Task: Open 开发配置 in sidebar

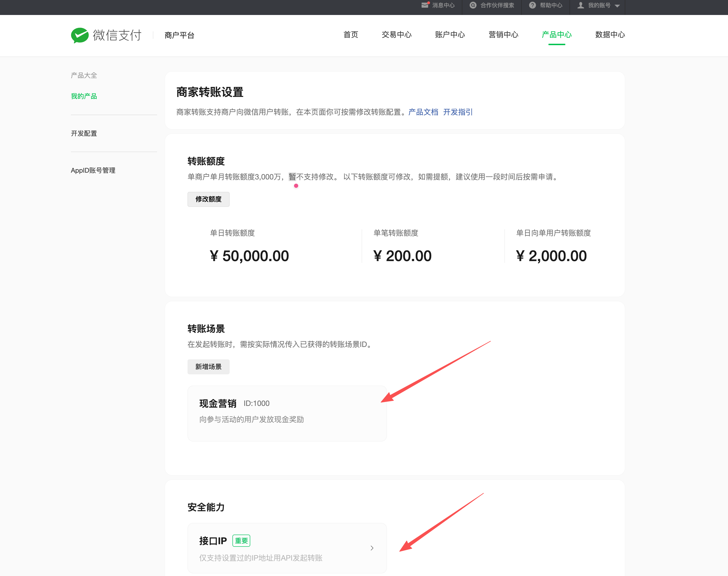Action: click(84, 134)
